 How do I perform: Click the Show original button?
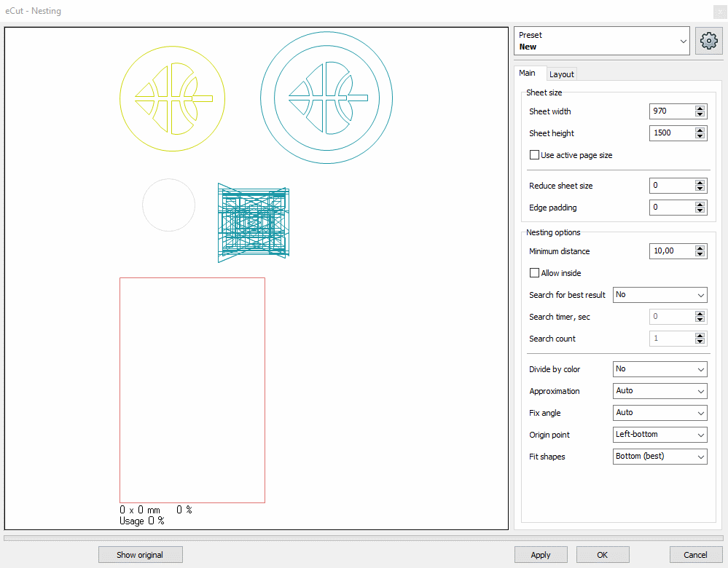(x=140, y=555)
